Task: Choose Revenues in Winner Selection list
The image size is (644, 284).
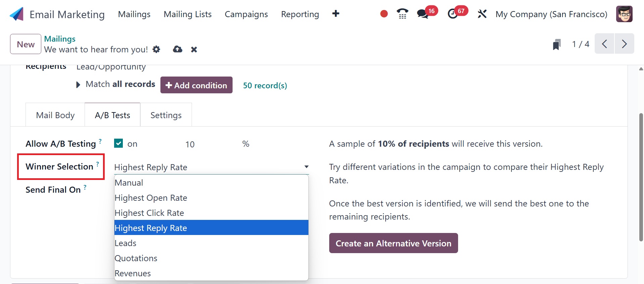Action: click(x=133, y=273)
